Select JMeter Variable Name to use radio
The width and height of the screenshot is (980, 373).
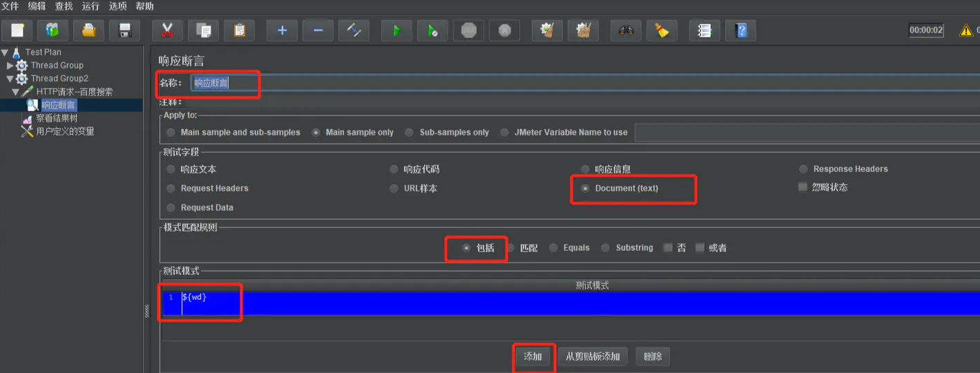point(505,133)
